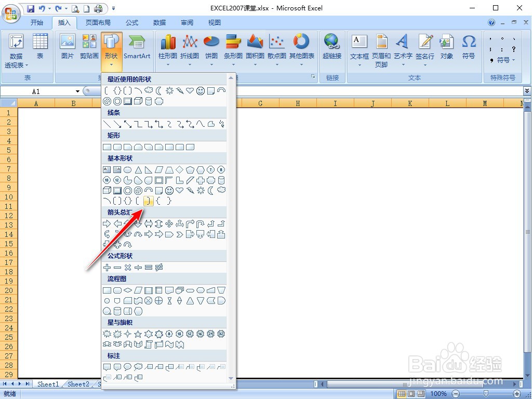Open the Shapes dropdown gallery
The height and width of the screenshot is (399, 532).
pyautogui.click(x=111, y=51)
